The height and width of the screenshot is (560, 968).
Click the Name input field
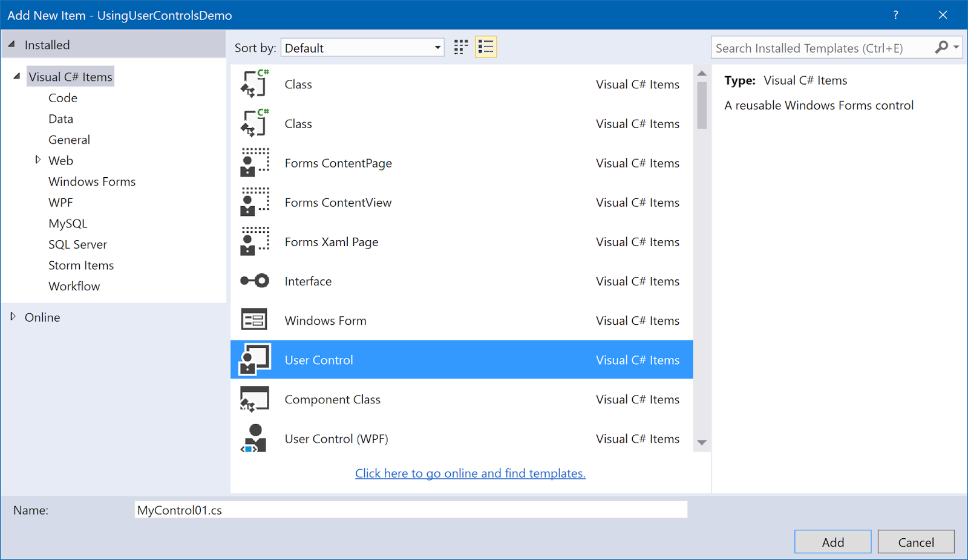411,509
